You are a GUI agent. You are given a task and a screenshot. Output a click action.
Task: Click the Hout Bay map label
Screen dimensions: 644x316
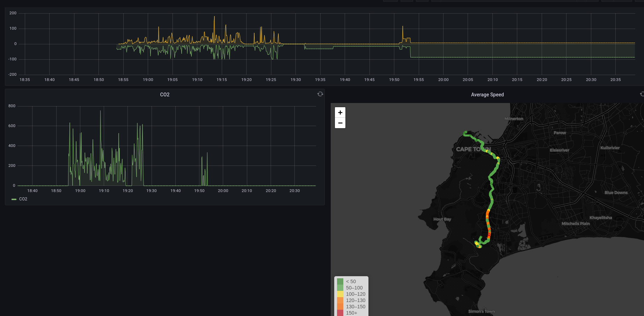point(442,219)
